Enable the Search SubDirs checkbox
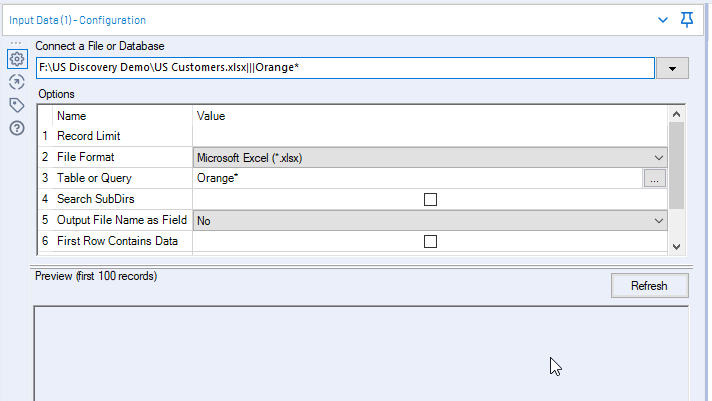Viewport: 712px width, 401px height. click(x=431, y=199)
